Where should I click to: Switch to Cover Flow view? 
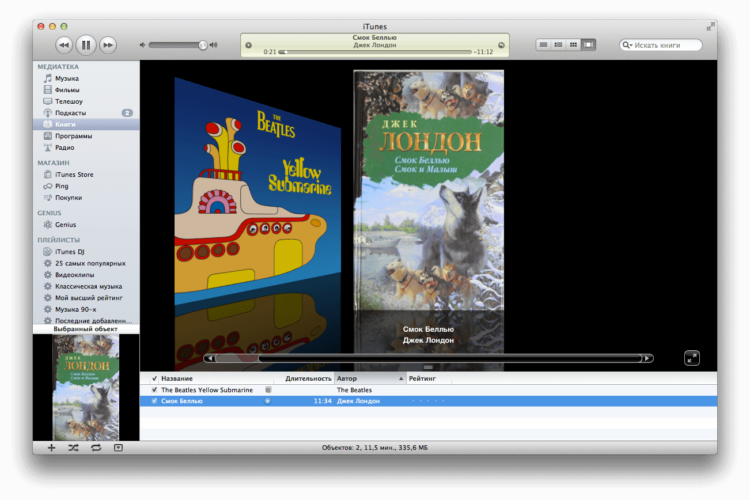[588, 44]
